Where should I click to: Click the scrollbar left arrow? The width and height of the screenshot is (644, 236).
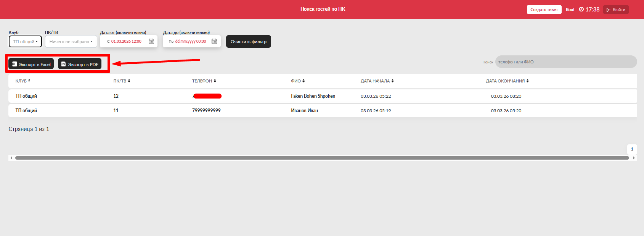(x=11, y=158)
